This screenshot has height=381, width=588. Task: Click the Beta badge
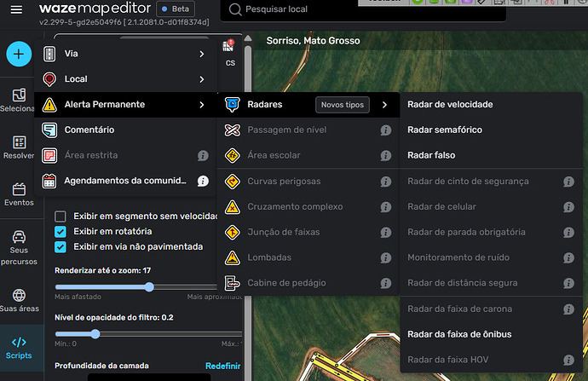click(x=176, y=9)
